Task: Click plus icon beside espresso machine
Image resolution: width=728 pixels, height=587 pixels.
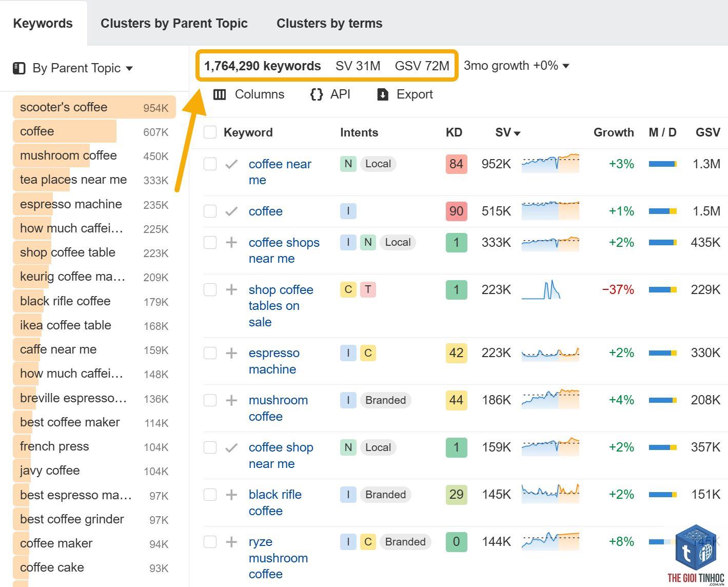Action: (231, 353)
